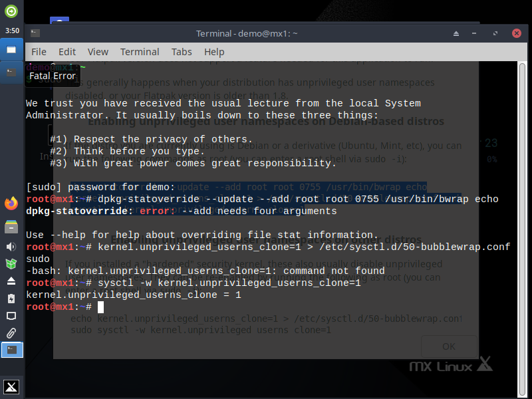
Task: Click the workspace pager terminal thumbnail
Action: 12,350
